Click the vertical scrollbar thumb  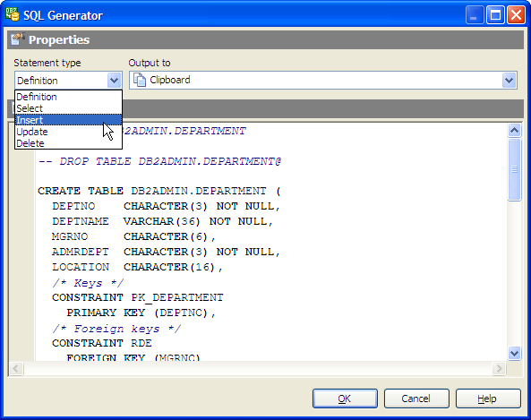point(514,169)
